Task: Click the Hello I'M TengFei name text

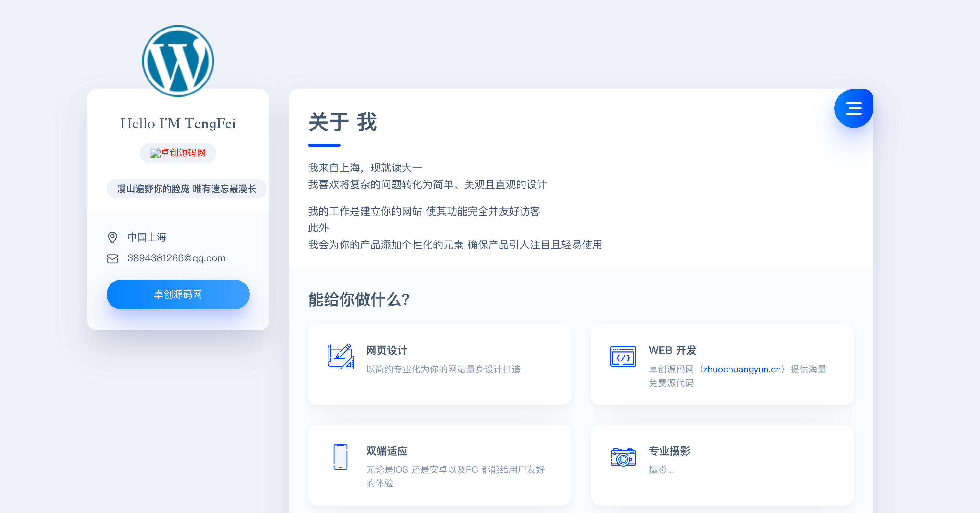Action: click(x=178, y=123)
